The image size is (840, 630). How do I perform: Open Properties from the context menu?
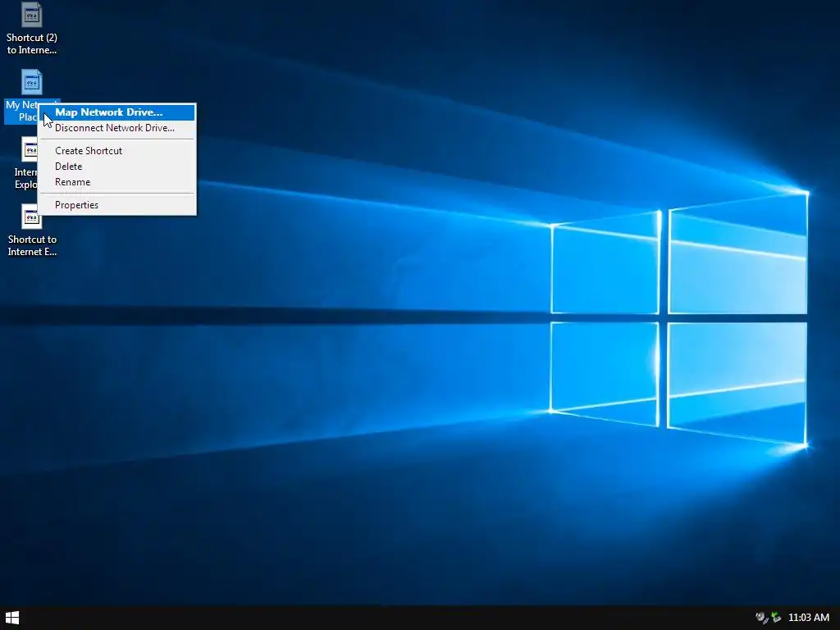point(116,205)
